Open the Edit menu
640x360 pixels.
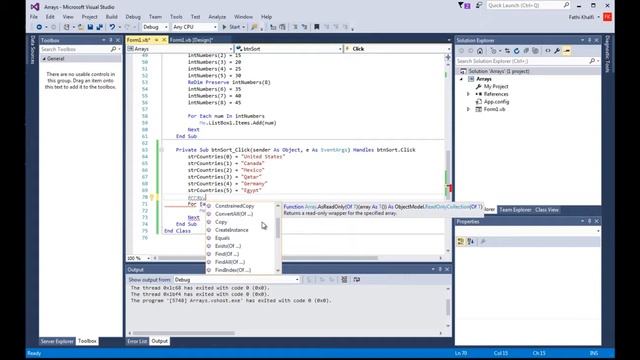50,17
